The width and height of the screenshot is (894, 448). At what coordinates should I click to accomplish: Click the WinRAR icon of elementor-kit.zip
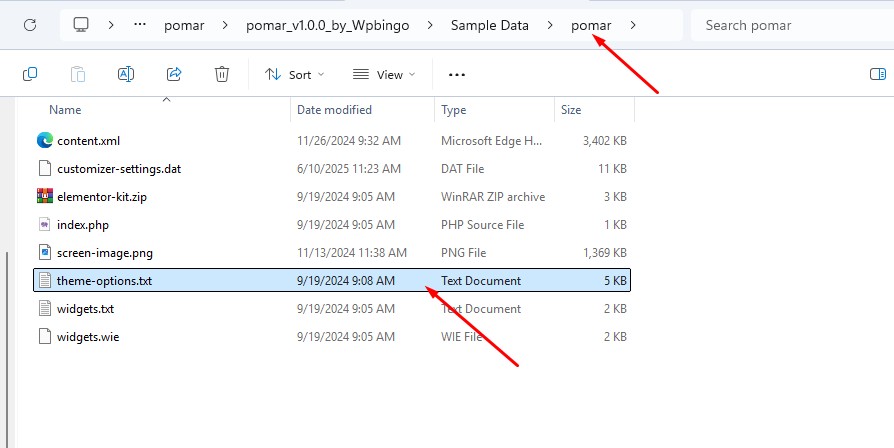pyautogui.click(x=44, y=196)
